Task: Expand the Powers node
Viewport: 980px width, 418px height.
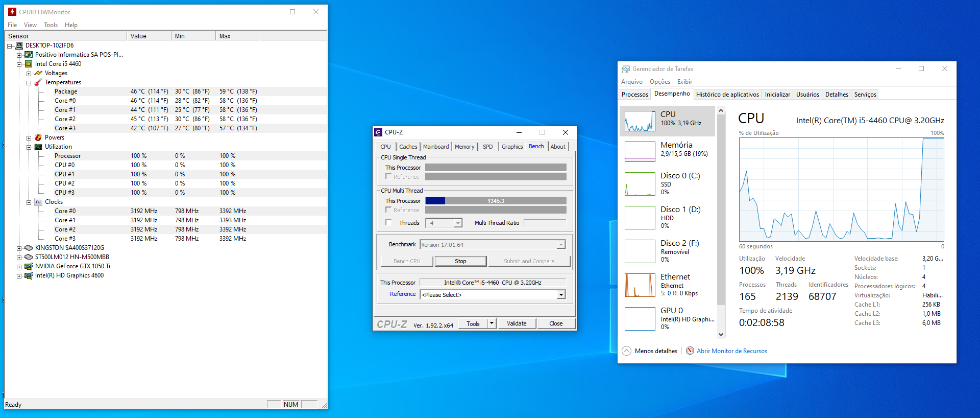Action: click(x=29, y=137)
